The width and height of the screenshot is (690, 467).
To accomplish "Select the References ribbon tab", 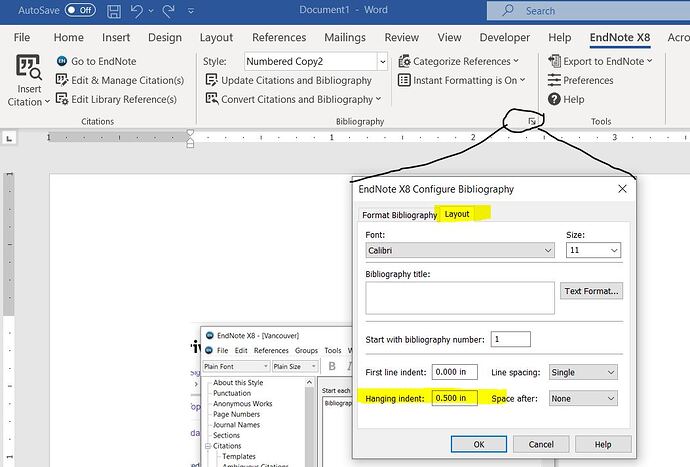I will [x=279, y=37].
